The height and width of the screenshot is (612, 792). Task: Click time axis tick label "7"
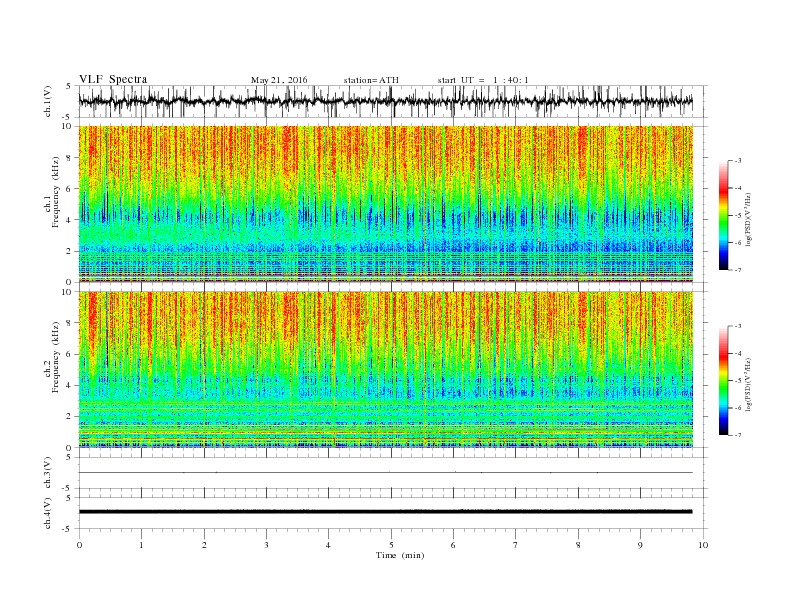(516, 545)
